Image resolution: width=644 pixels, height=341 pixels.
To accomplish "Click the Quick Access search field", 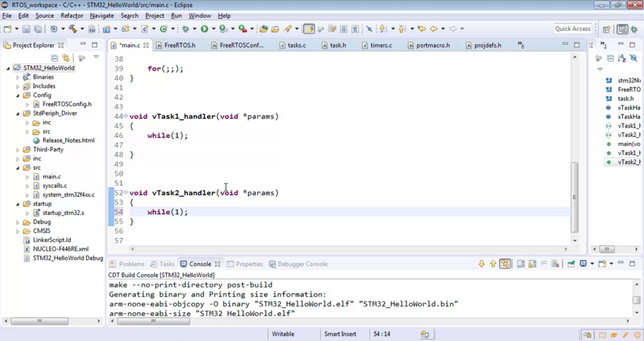I will point(572,29).
